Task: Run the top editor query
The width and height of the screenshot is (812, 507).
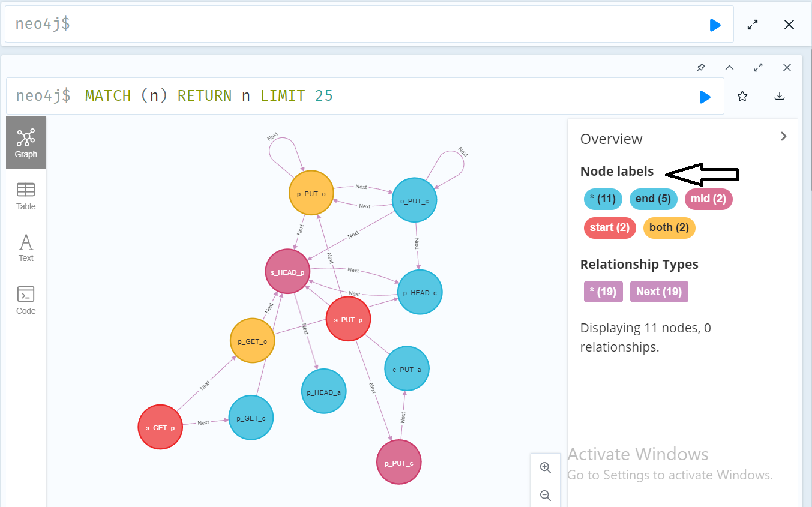Action: (x=715, y=25)
